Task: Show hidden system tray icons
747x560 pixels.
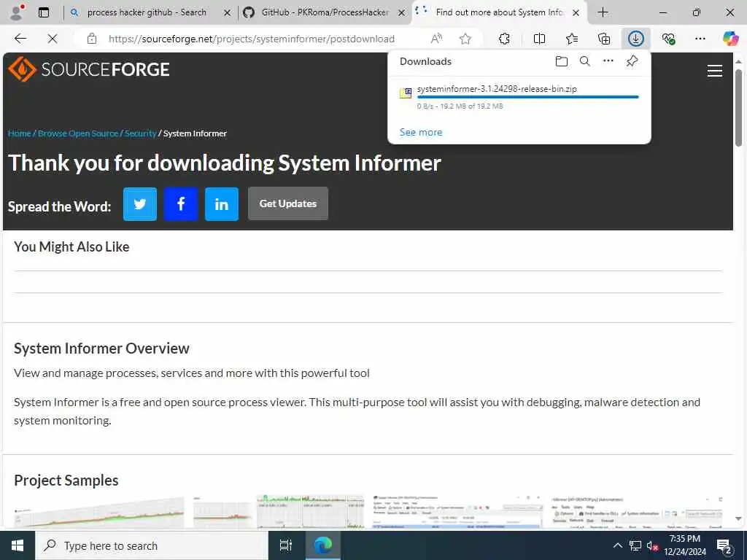Action: (617, 545)
